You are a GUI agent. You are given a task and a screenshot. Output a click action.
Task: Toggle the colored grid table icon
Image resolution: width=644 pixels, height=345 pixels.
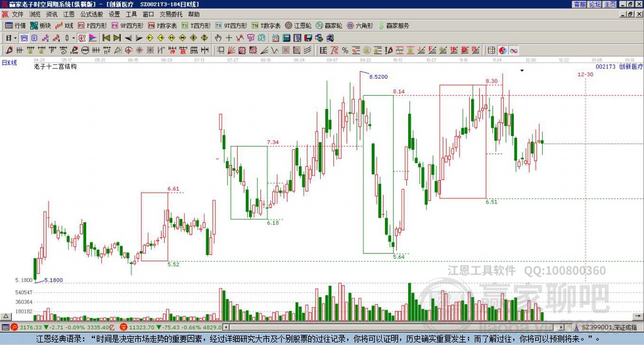491,50
